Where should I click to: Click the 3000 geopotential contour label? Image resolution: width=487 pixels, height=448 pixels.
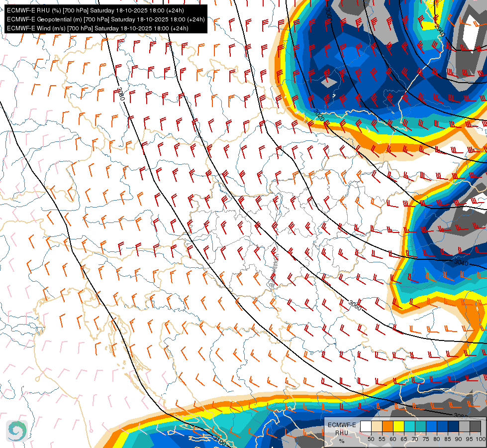[329, 14]
